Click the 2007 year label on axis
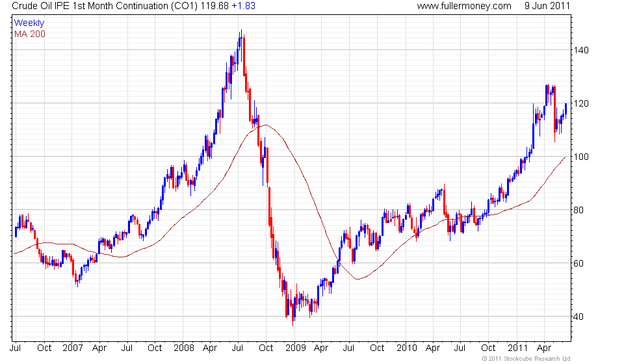This screenshot has width=624, height=364. 72,348
